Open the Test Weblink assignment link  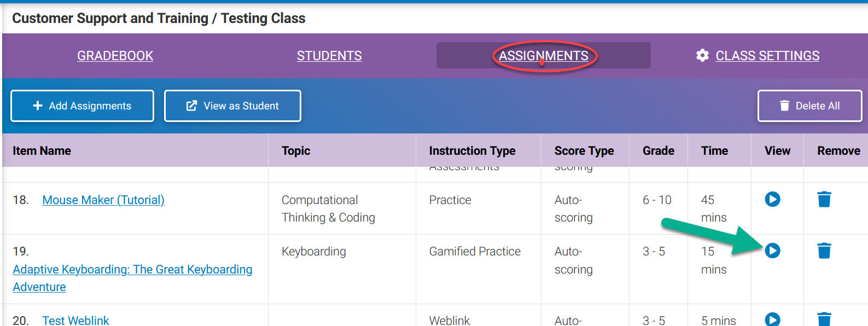[75, 320]
